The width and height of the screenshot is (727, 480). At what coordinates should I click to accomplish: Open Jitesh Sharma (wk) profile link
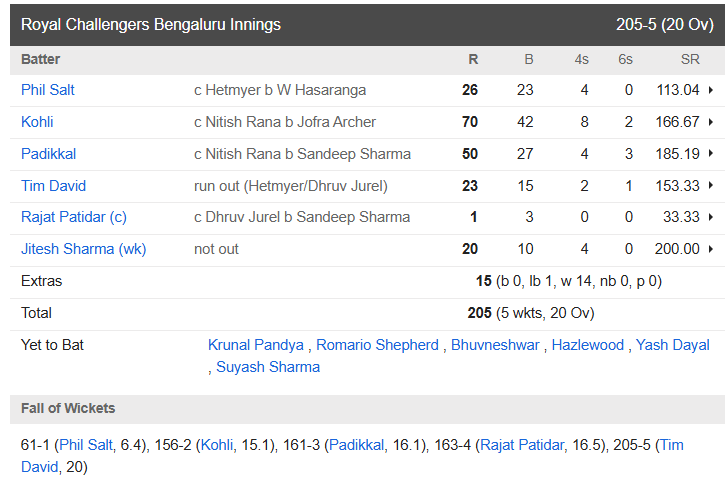(83, 249)
